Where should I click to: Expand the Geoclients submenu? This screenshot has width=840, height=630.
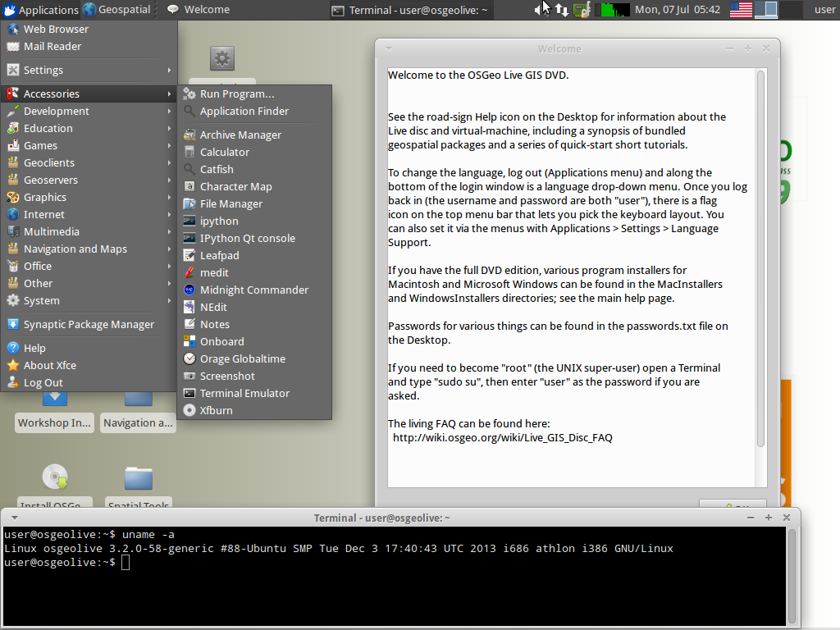[x=89, y=162]
